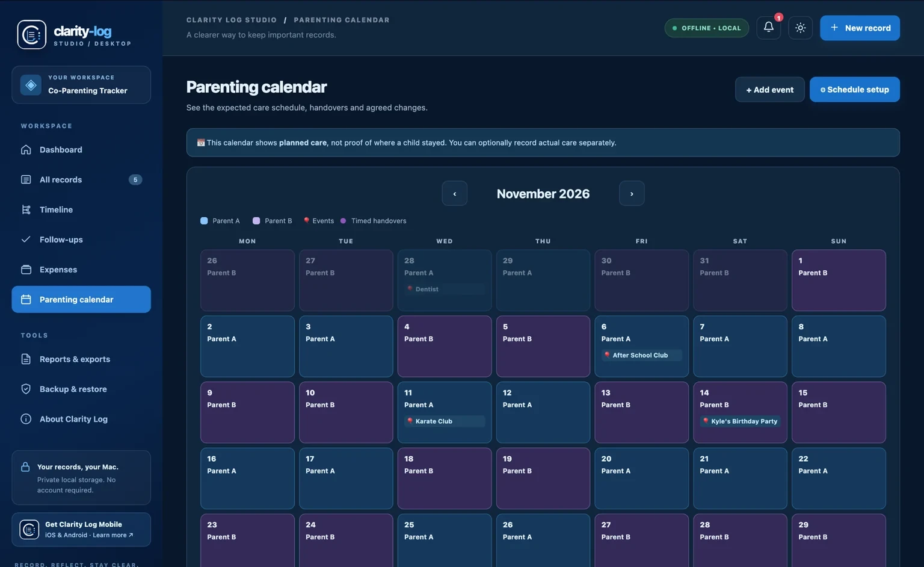Open All records in sidebar

point(81,179)
